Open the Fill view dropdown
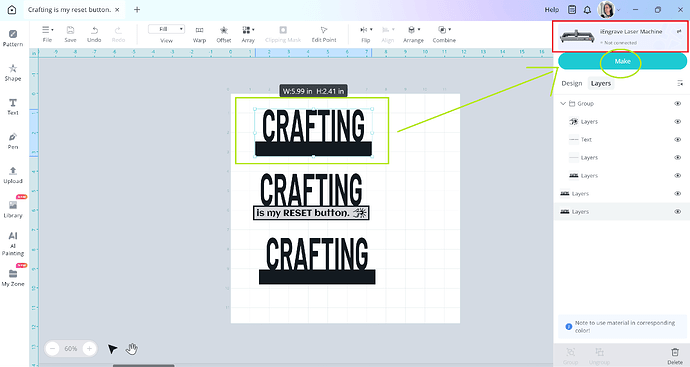This screenshot has width=690, height=367. point(166,29)
